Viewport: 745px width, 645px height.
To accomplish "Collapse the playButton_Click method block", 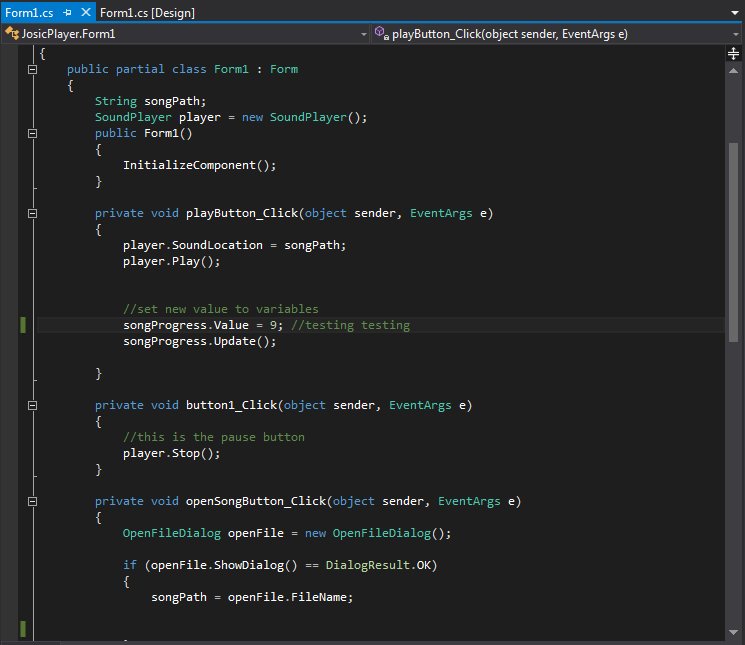I will [33, 213].
